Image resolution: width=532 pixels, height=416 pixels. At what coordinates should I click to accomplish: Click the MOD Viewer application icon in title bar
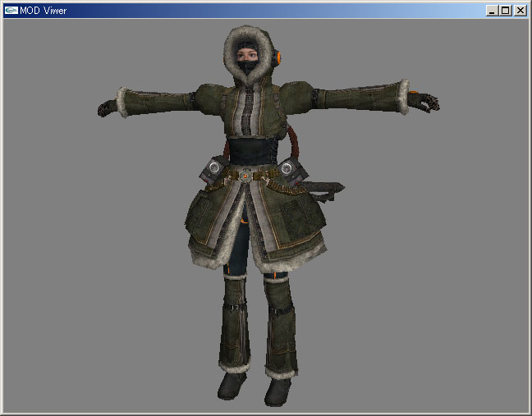click(11, 10)
